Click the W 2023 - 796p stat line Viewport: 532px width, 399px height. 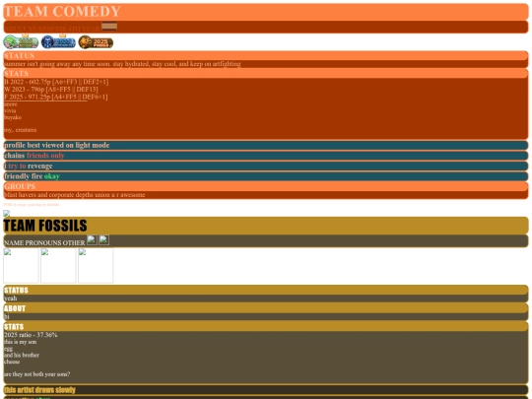coord(51,90)
